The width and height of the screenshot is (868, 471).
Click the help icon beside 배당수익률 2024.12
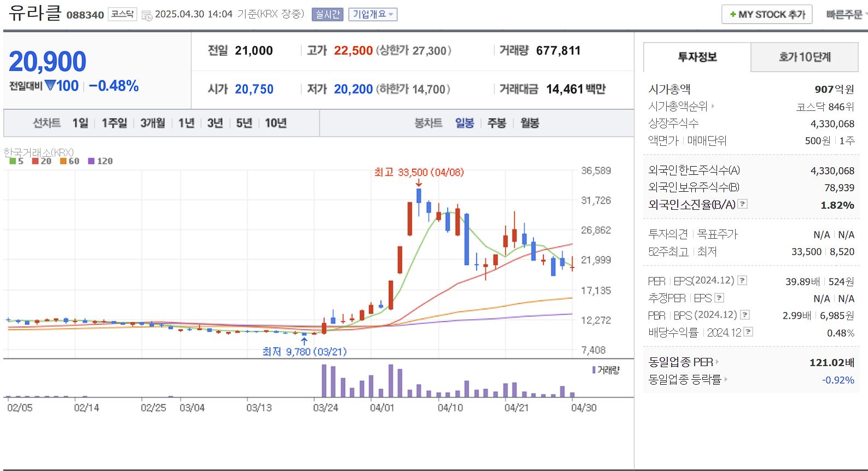[748, 332]
